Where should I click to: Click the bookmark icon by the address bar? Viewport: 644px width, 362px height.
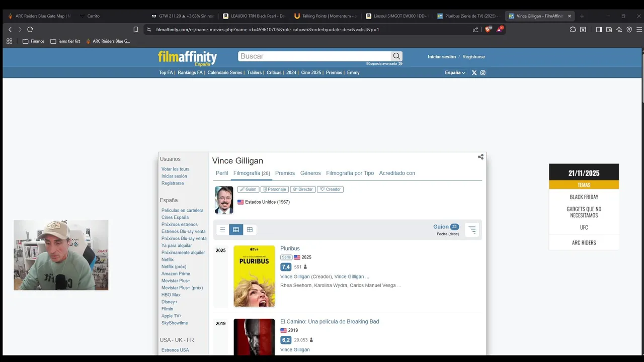pos(136,30)
